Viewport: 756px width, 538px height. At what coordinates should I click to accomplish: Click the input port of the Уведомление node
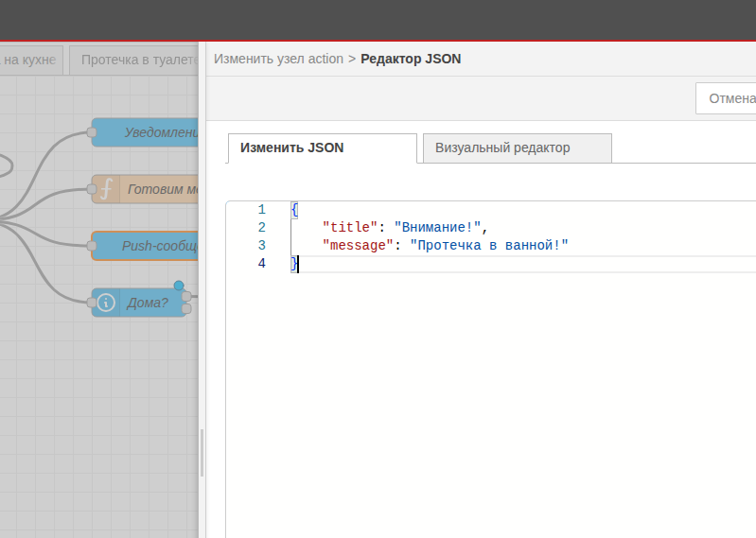pyautogui.click(x=92, y=132)
